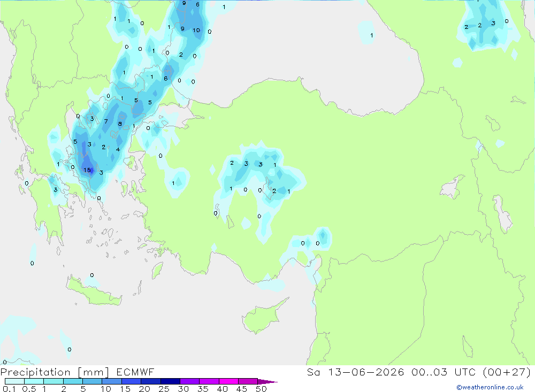
Task: Select the 35–40 mm violet legend swatch
Action: coord(209,381)
